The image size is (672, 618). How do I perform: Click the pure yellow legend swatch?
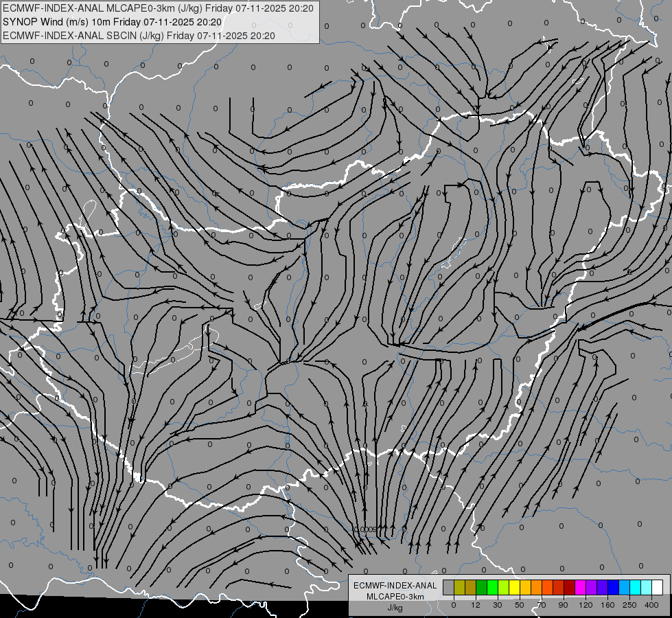pyautogui.click(x=514, y=587)
